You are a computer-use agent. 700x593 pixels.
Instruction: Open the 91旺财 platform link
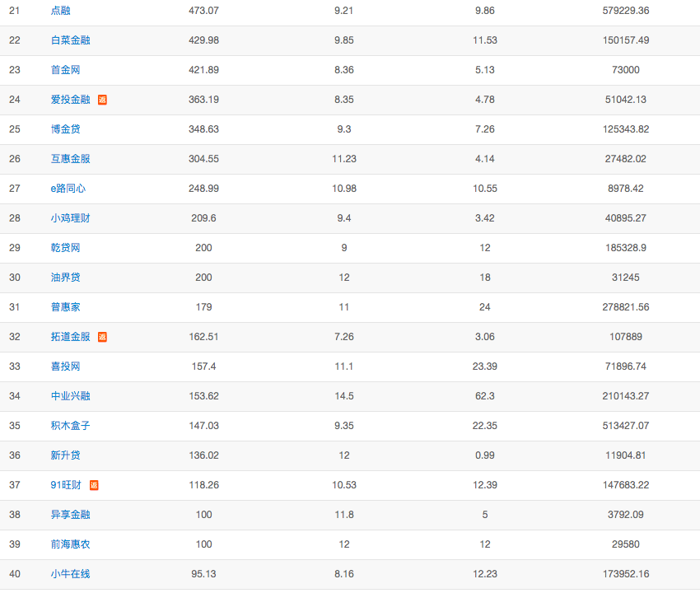(66, 485)
